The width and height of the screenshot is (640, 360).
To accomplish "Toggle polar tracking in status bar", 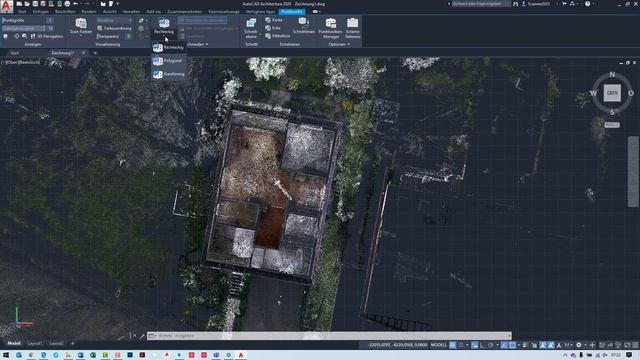I will tap(491, 345).
